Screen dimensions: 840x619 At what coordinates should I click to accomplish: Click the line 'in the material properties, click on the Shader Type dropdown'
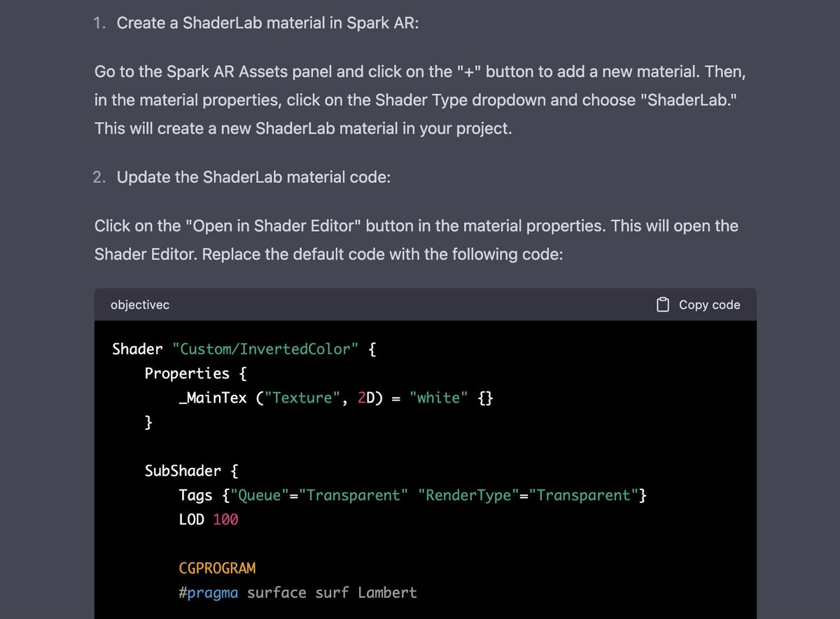point(416,100)
